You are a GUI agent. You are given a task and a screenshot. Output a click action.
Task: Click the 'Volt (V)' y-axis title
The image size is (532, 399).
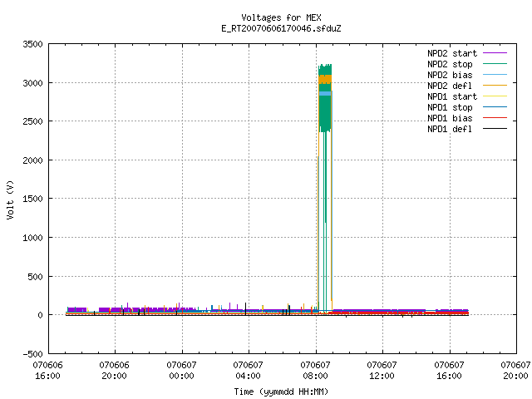tap(10, 199)
